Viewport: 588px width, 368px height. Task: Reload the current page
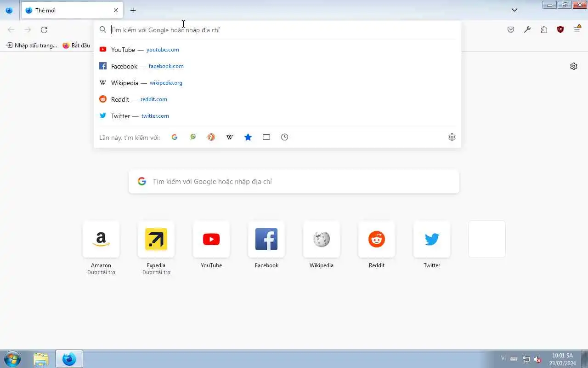click(x=44, y=30)
